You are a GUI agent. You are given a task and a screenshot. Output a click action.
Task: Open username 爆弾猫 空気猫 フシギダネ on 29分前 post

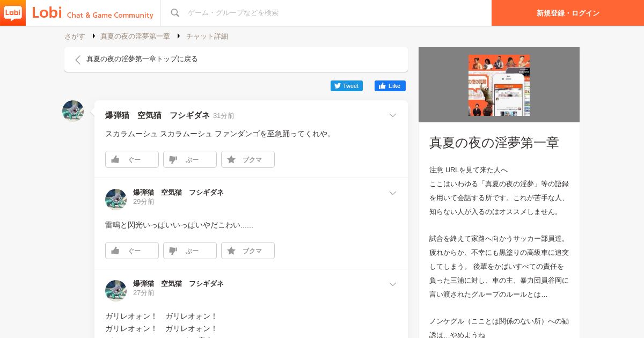pyautogui.click(x=178, y=193)
